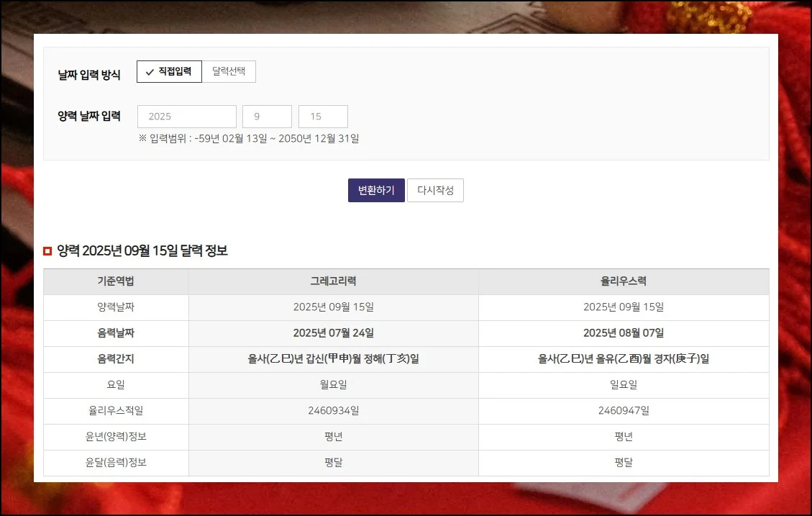The image size is (812, 516).
Task: Click the 율리우스력 column header
Action: [x=624, y=281]
